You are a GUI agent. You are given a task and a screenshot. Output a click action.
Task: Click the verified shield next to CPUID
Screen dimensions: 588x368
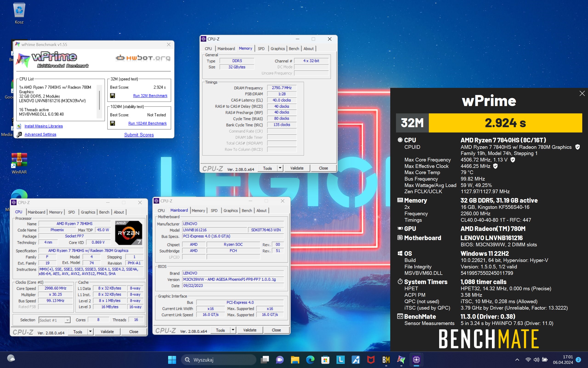pos(578,147)
